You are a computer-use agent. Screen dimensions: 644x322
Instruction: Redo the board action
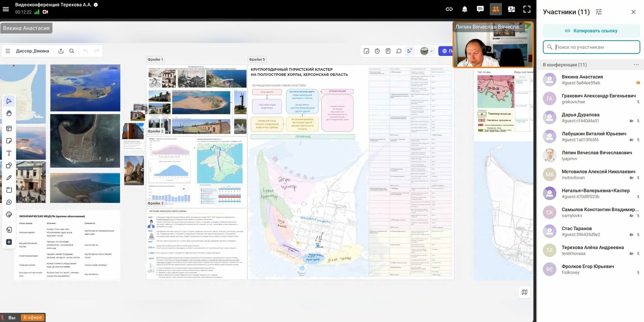point(96,51)
